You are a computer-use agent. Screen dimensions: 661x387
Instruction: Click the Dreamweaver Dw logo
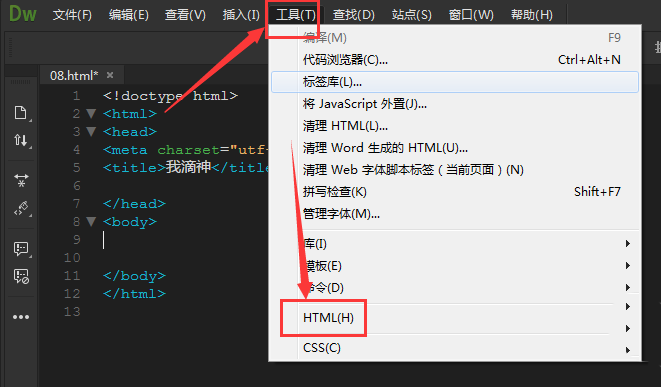tap(22, 14)
